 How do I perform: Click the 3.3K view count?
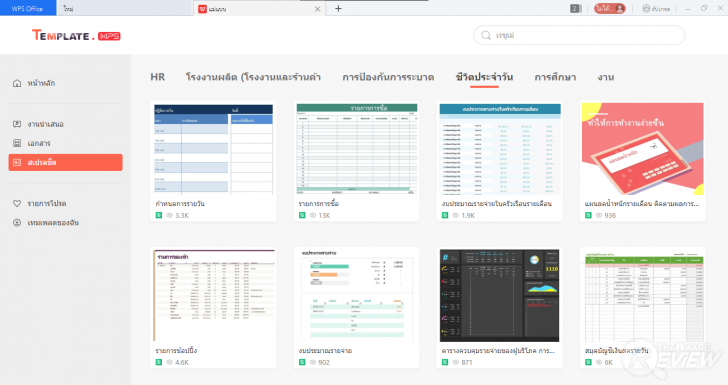point(182,215)
